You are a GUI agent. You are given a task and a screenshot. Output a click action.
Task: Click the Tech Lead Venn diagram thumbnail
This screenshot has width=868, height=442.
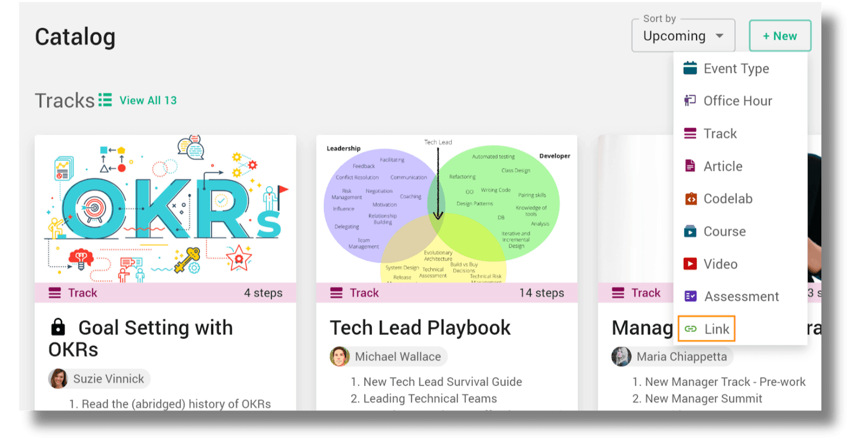click(x=447, y=209)
